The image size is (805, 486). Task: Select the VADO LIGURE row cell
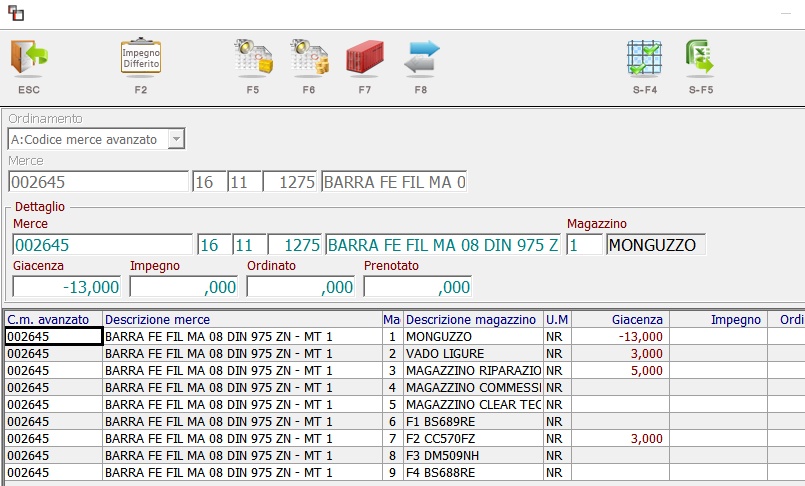[473, 354]
